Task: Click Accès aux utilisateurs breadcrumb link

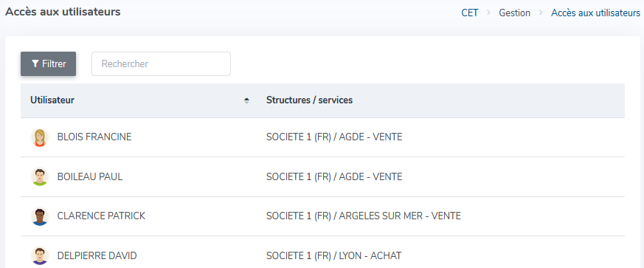Action: pyautogui.click(x=595, y=13)
